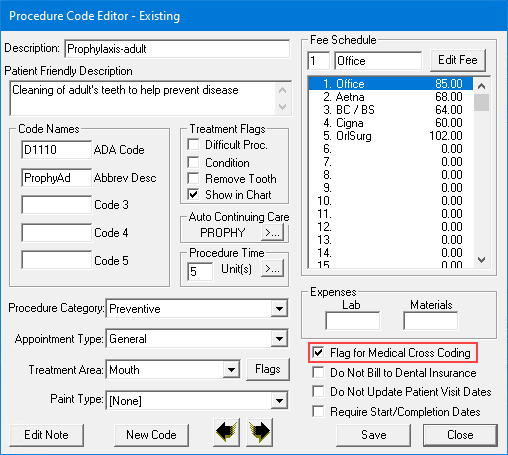Expand the Treatment Area dropdown
This screenshot has width=508, height=455.
pyautogui.click(x=231, y=370)
